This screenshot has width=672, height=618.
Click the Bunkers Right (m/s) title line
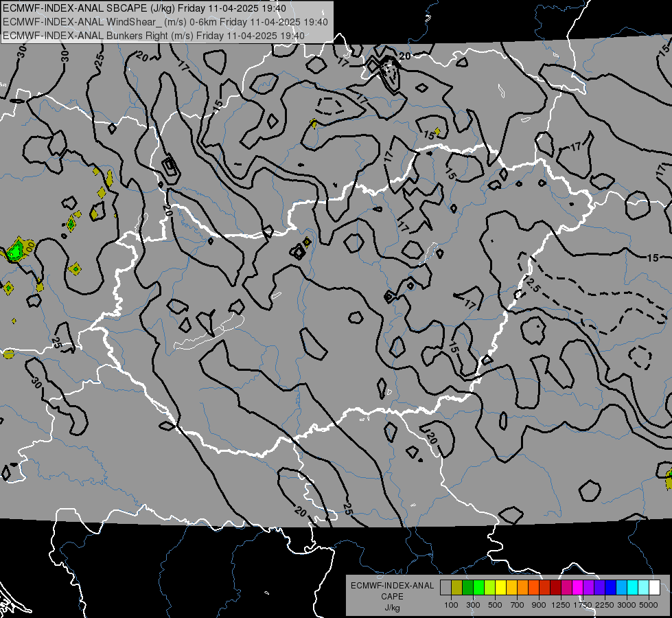click(x=154, y=36)
